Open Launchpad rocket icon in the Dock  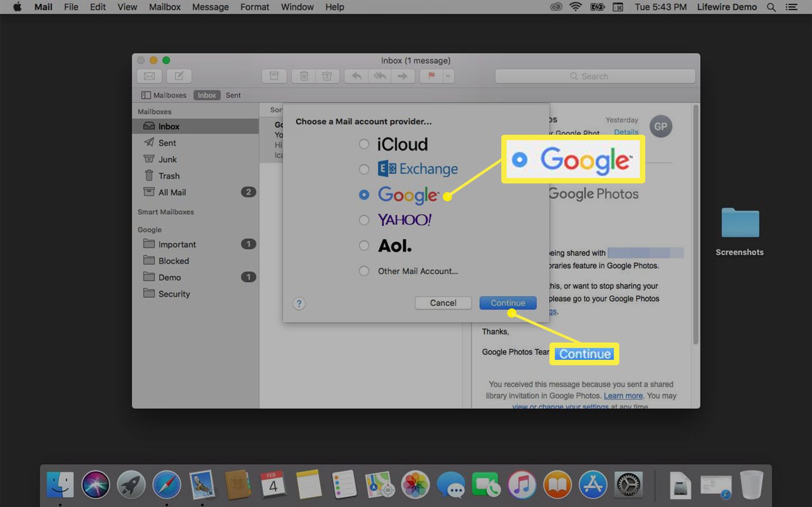point(131,484)
